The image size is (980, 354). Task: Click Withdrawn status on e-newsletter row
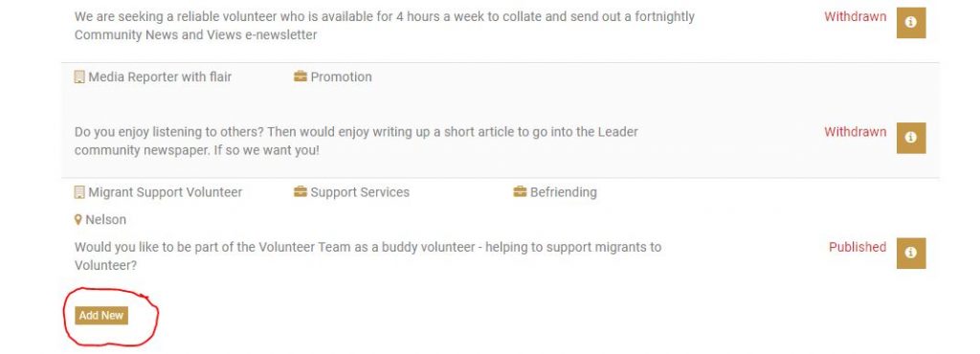click(x=855, y=17)
